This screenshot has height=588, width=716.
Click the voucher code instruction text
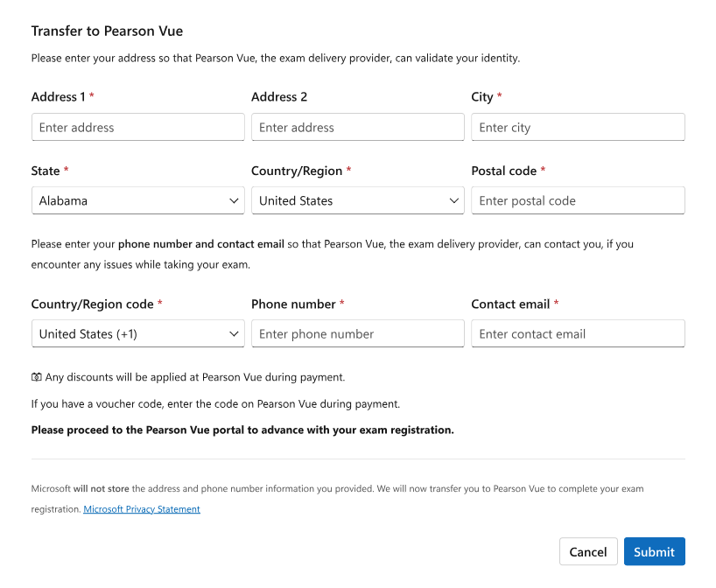[215, 404]
